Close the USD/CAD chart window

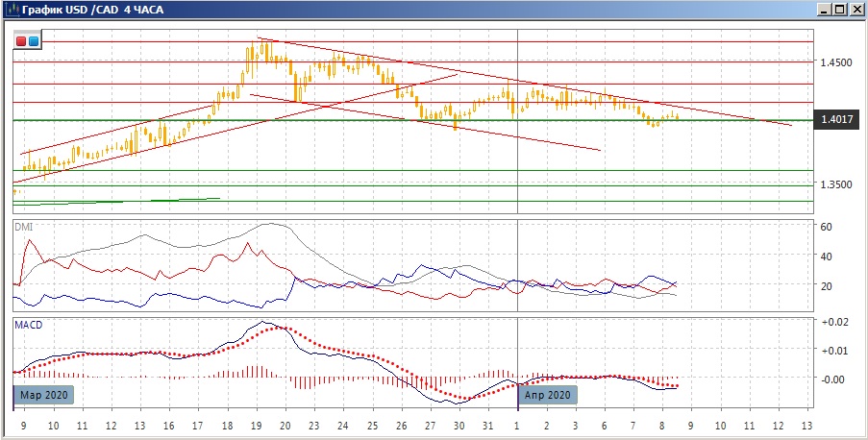click(856, 10)
